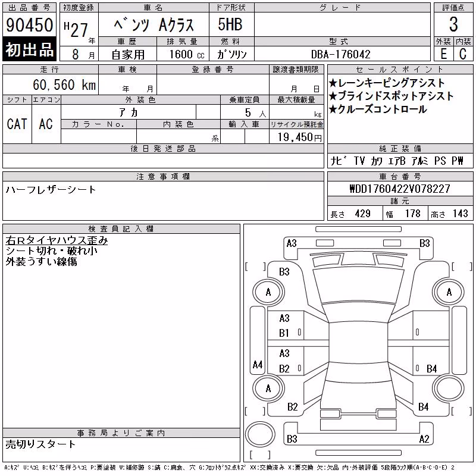This screenshot has width=476, height=476.
Task: Click the model code DBA-176042
Action: point(340,54)
